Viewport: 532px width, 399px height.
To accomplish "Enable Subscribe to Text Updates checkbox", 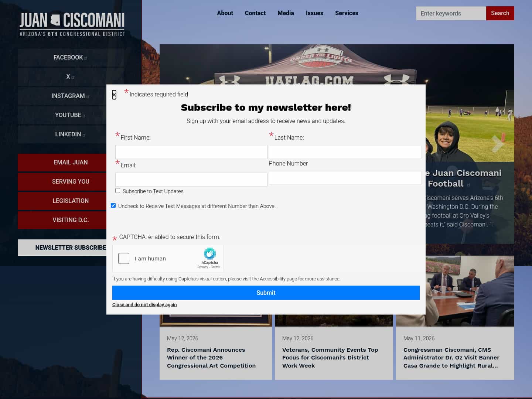I will pos(117,191).
